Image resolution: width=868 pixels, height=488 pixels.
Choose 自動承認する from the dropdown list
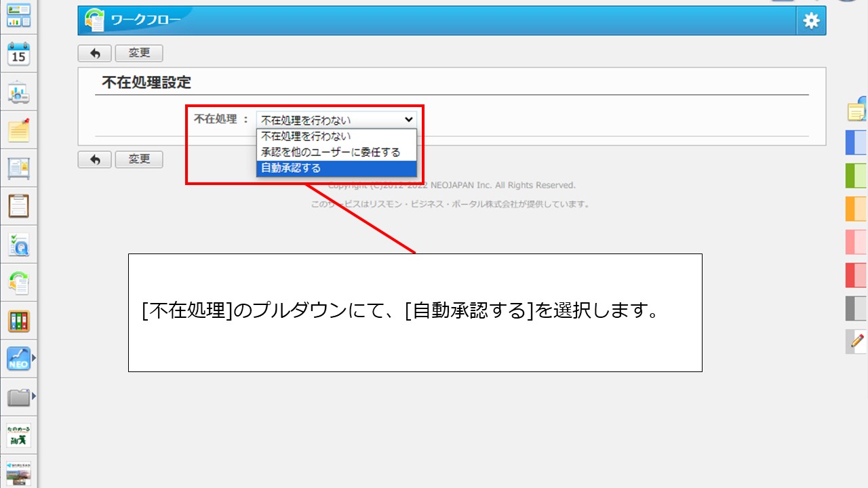click(x=336, y=168)
